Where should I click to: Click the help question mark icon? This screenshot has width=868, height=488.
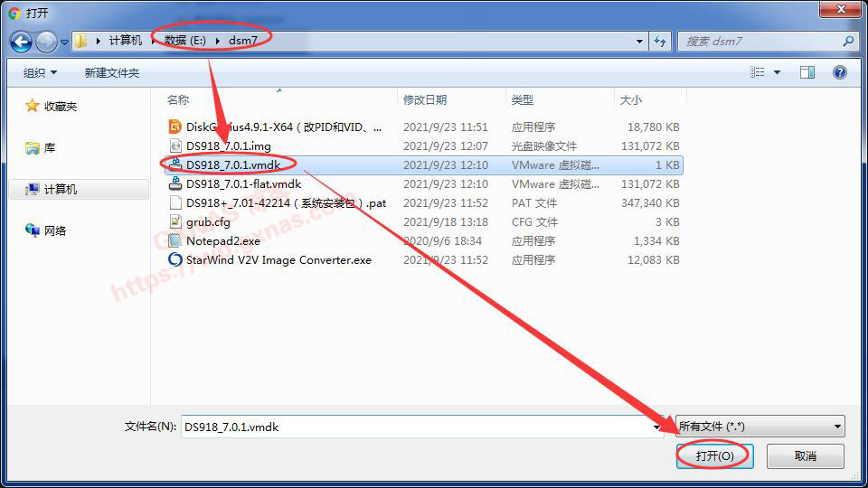click(x=839, y=72)
